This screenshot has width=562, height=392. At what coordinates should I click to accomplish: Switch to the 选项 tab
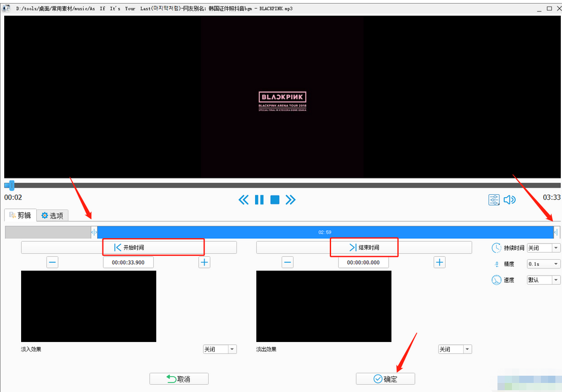point(52,215)
